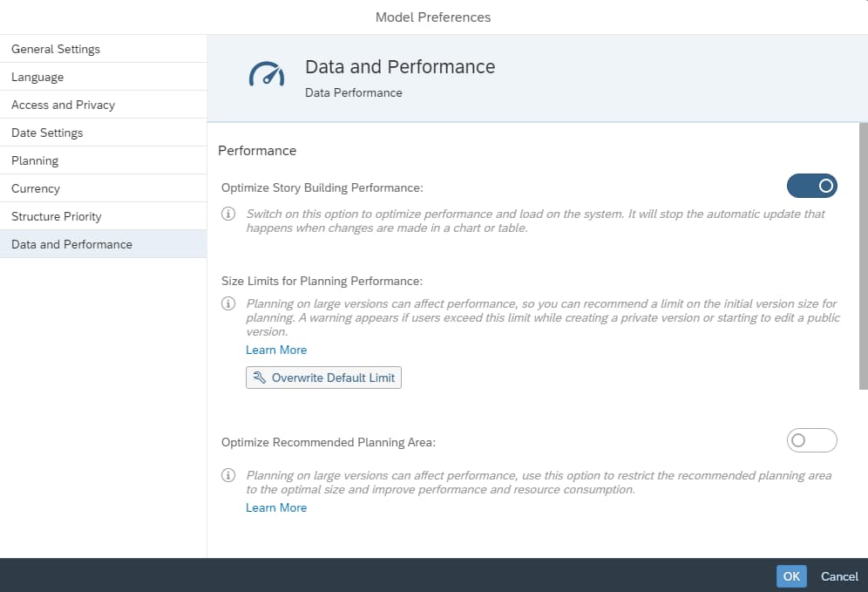
Task: Click wrench icon on Overwrite Default Limit
Action: (x=259, y=378)
